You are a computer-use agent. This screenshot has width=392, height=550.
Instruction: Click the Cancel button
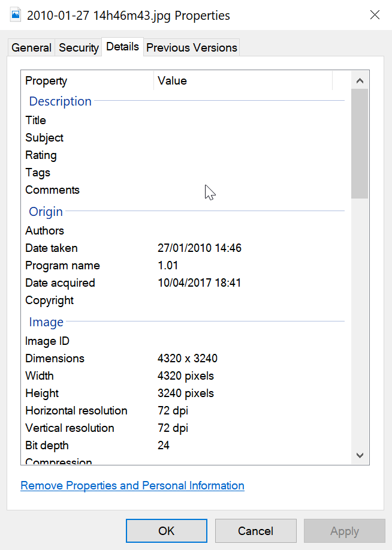point(255,531)
